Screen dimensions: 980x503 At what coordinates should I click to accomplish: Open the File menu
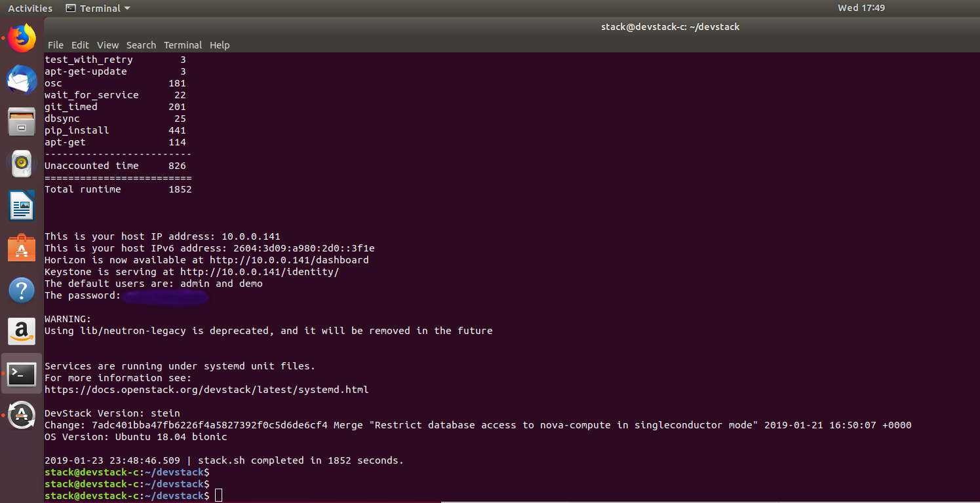tap(56, 45)
